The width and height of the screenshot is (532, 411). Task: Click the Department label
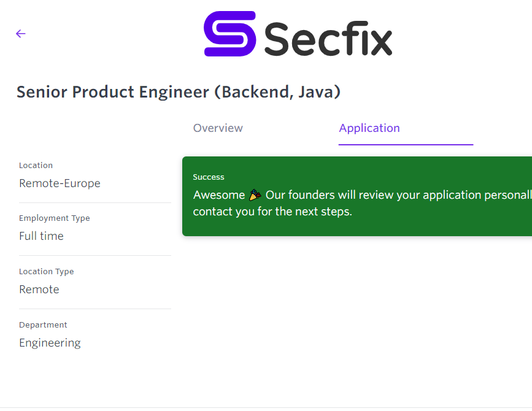[x=43, y=325]
